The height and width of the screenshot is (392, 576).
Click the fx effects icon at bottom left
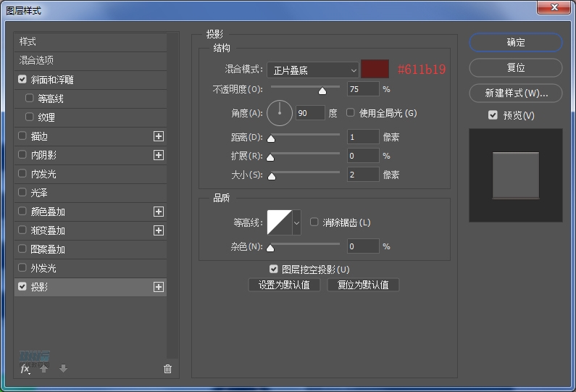[25, 369]
